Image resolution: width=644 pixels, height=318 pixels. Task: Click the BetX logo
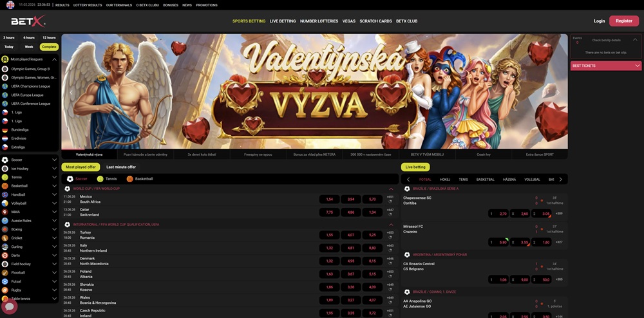click(28, 21)
